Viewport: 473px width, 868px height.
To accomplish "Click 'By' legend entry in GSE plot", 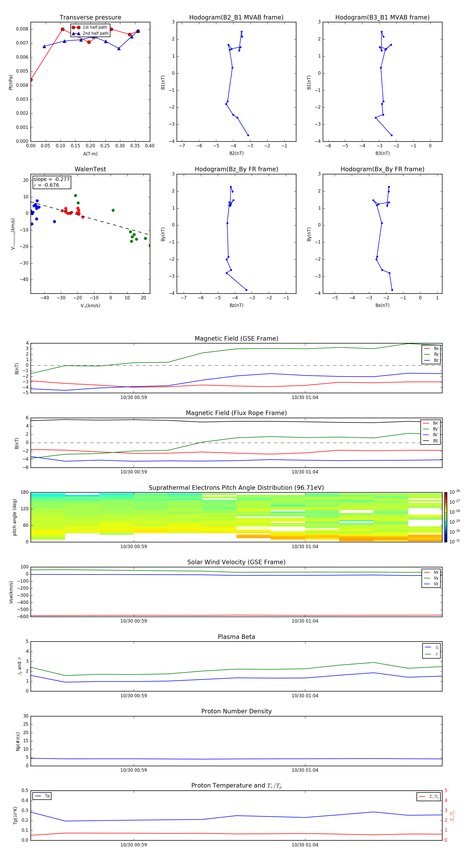I will point(431,355).
